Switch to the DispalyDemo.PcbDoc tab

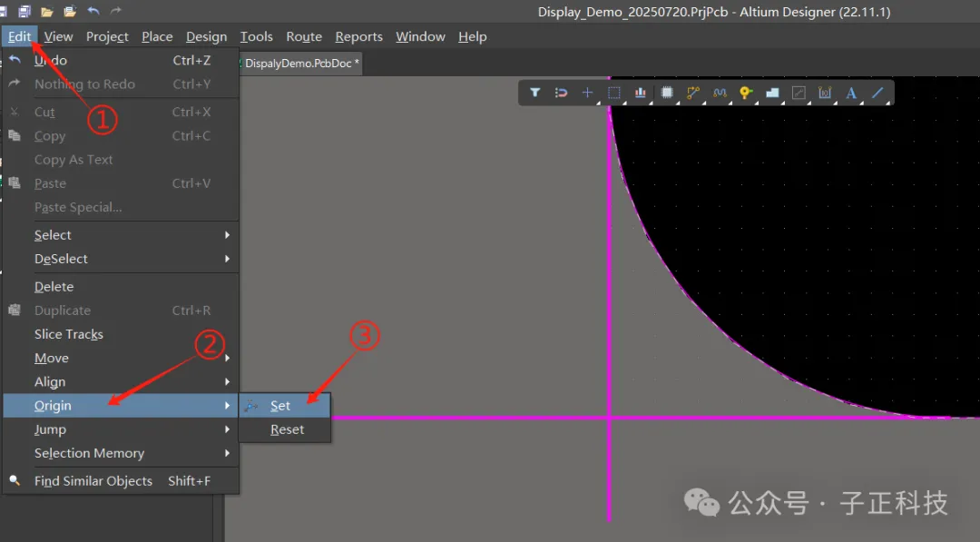(x=300, y=64)
